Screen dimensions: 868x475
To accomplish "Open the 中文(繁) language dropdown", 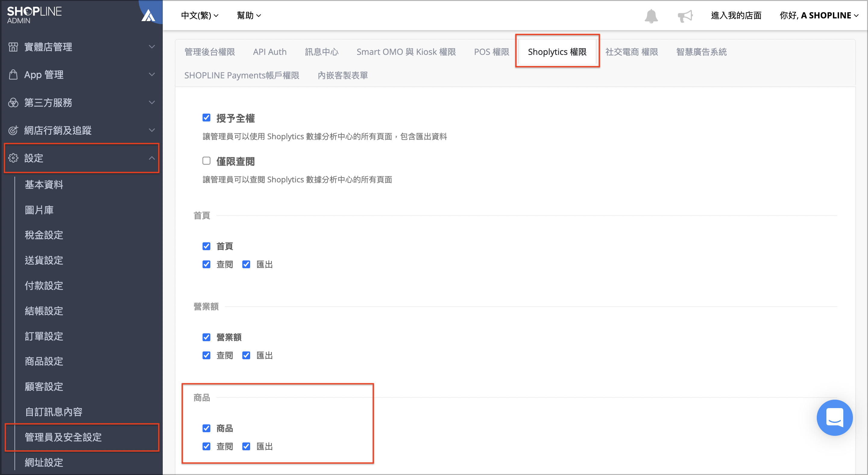I will [x=200, y=15].
